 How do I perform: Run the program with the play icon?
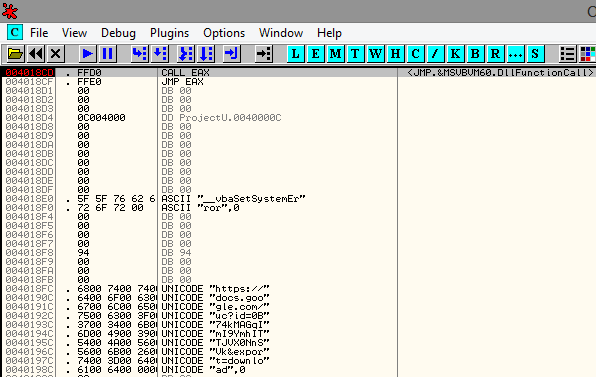pos(87,54)
